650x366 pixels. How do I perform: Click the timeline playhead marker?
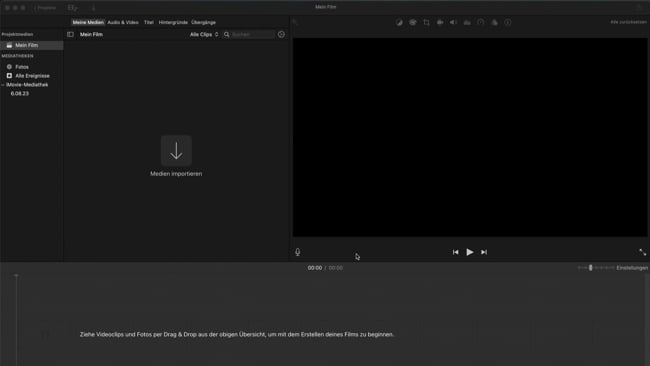point(16,276)
